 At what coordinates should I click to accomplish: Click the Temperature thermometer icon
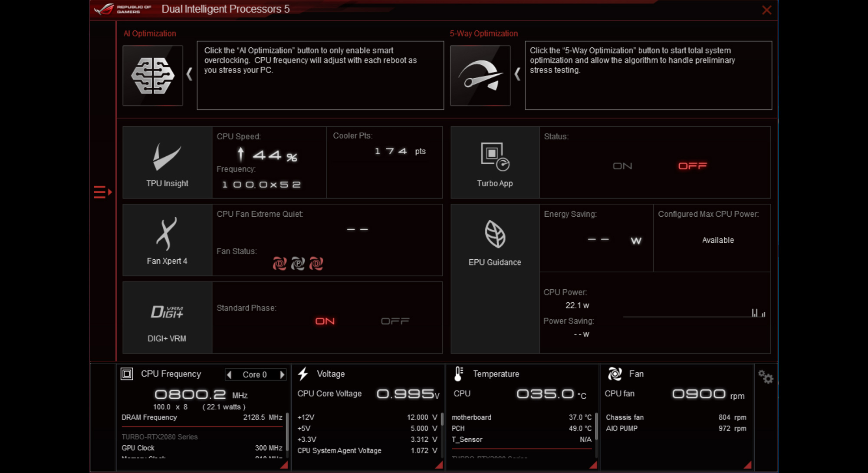pyautogui.click(x=458, y=374)
